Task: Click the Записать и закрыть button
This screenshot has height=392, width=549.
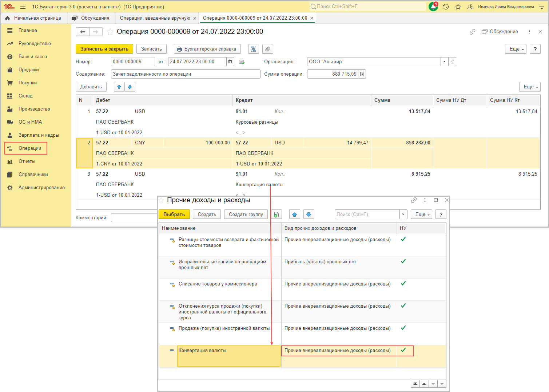Action: [104, 49]
